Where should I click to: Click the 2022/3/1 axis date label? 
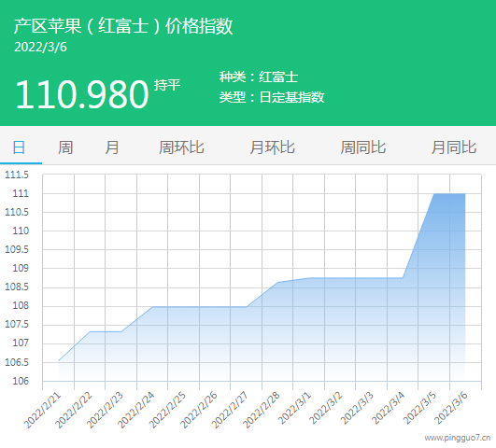[x=295, y=408]
